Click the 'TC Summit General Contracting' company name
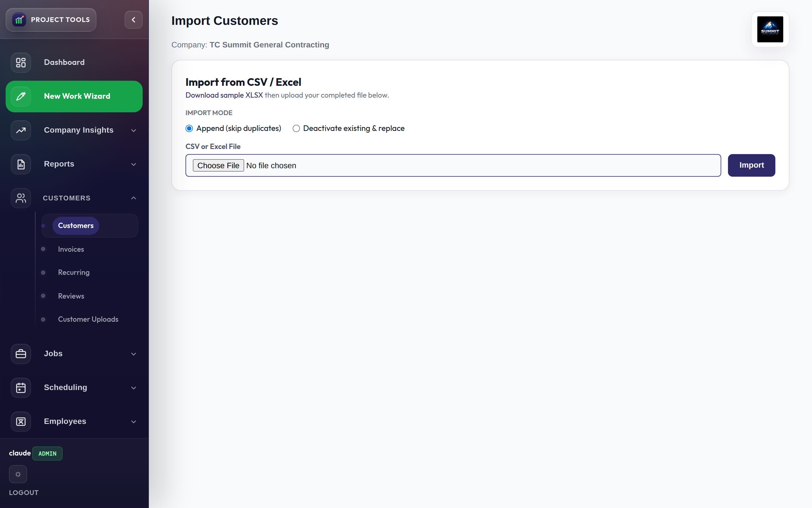Screen dimensions: 812x508 coord(269,45)
